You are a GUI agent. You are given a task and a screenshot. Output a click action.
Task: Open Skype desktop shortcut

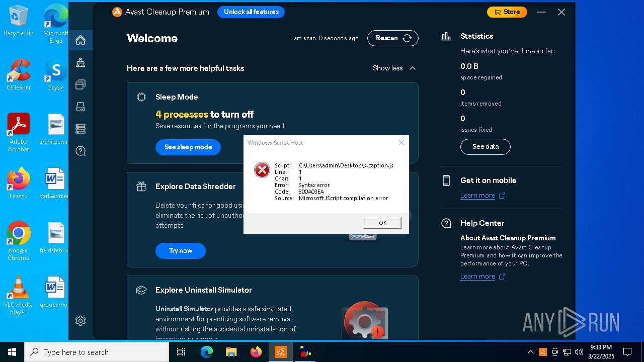point(56,75)
